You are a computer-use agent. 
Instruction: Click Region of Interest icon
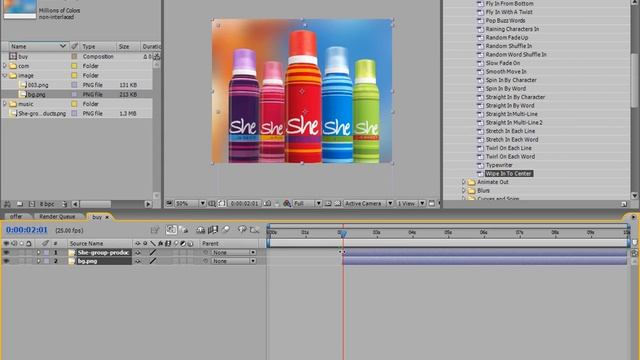pos(328,203)
